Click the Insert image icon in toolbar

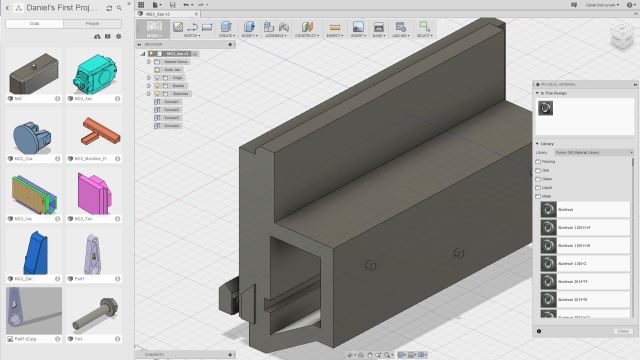pyautogui.click(x=358, y=27)
